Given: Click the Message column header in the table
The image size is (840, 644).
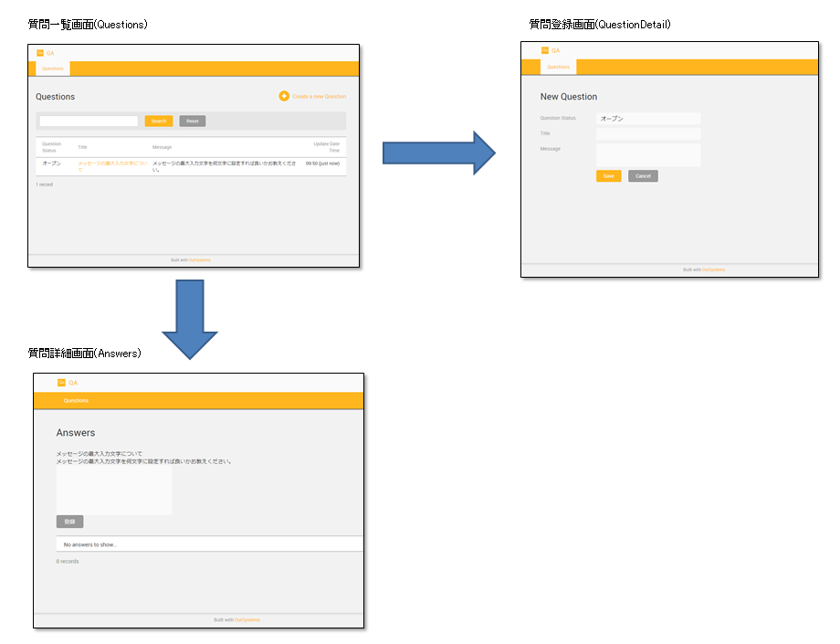Looking at the screenshot, I should click(x=162, y=147).
